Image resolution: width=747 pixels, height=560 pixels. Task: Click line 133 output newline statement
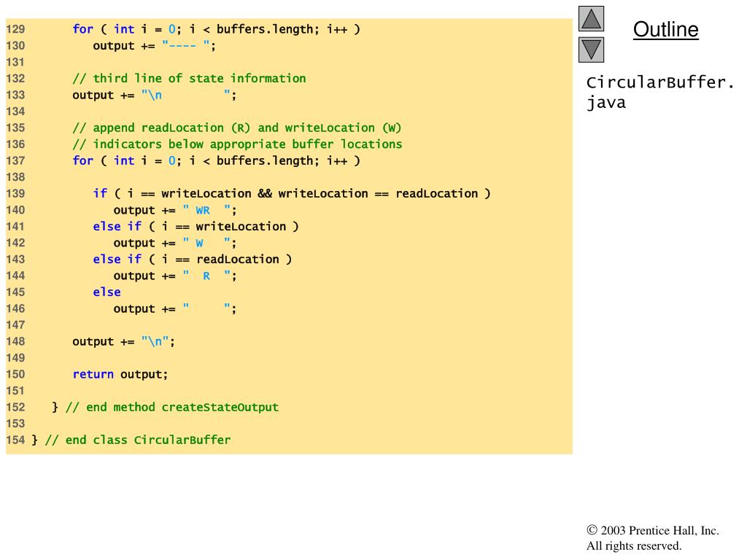tap(155, 96)
